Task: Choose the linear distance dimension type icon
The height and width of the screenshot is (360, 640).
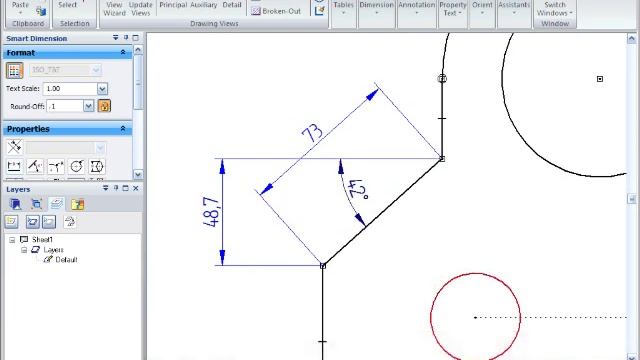Action: click(x=14, y=167)
